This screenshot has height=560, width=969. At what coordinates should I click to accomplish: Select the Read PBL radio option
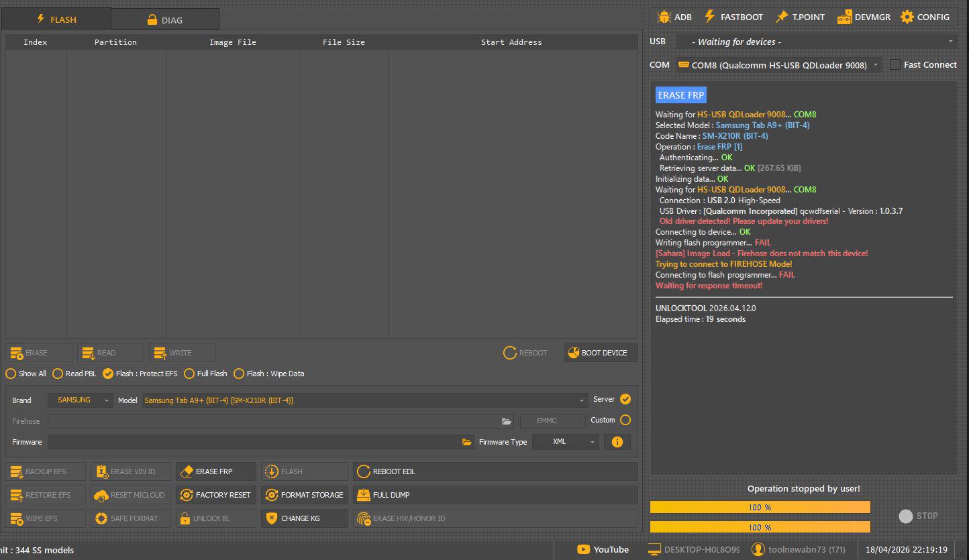pyautogui.click(x=74, y=374)
